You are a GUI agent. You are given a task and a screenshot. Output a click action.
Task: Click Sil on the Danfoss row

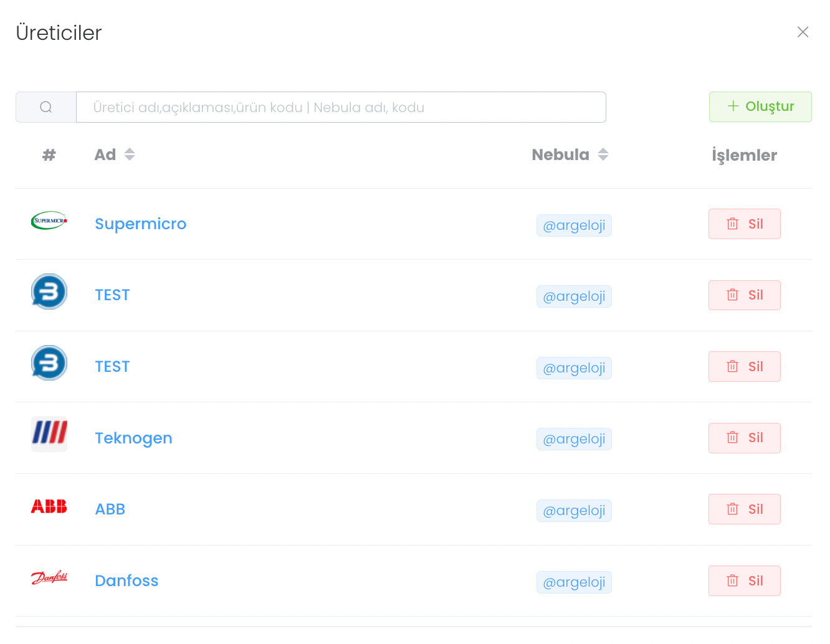(744, 581)
